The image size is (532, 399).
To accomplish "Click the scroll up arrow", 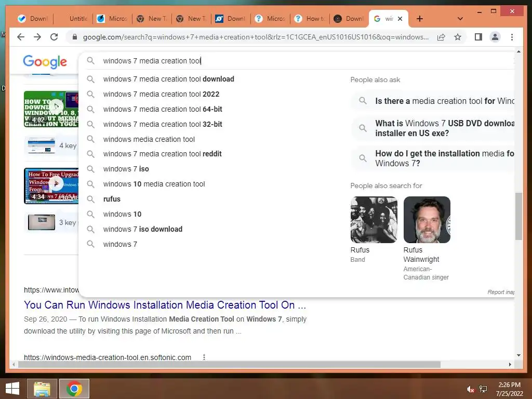I will click(x=518, y=51).
